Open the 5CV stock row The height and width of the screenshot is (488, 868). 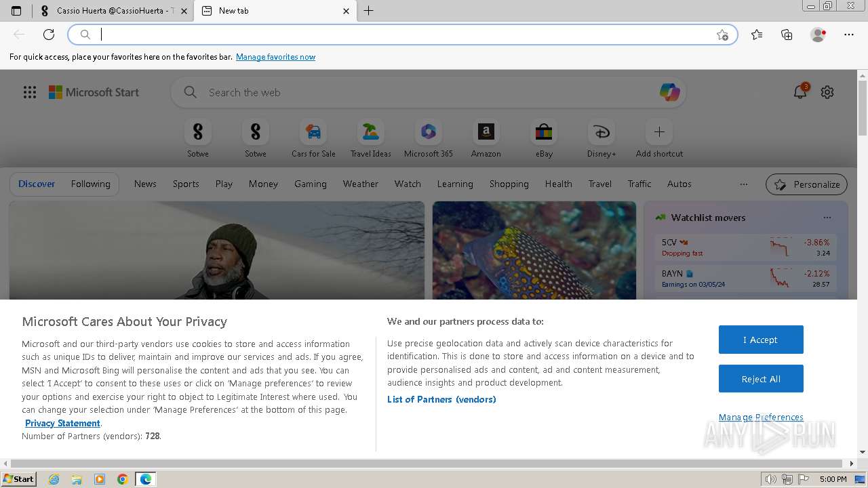(x=746, y=247)
